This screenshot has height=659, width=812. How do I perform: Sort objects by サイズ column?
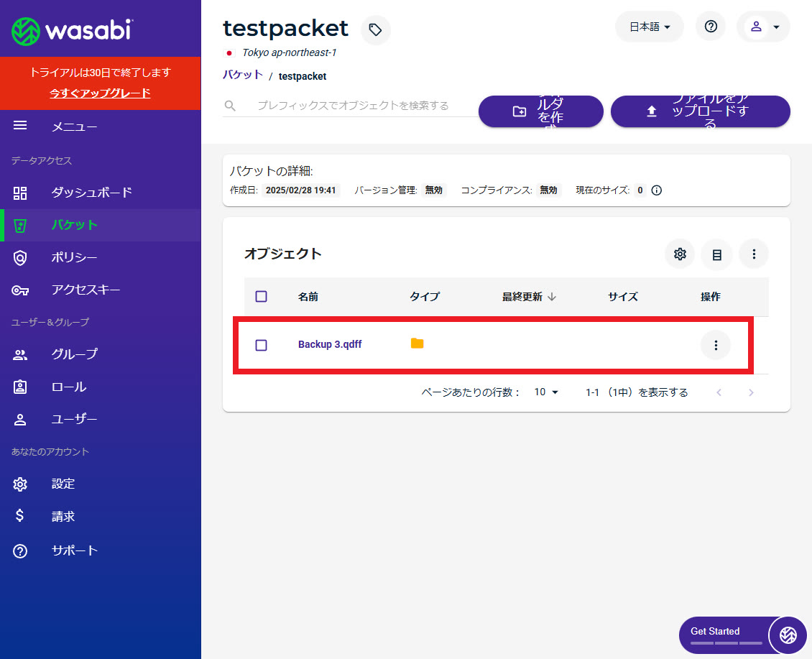coord(623,297)
